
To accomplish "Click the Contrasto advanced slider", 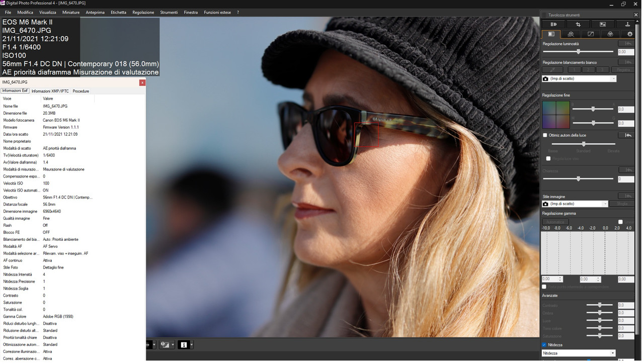I will 600,305.
